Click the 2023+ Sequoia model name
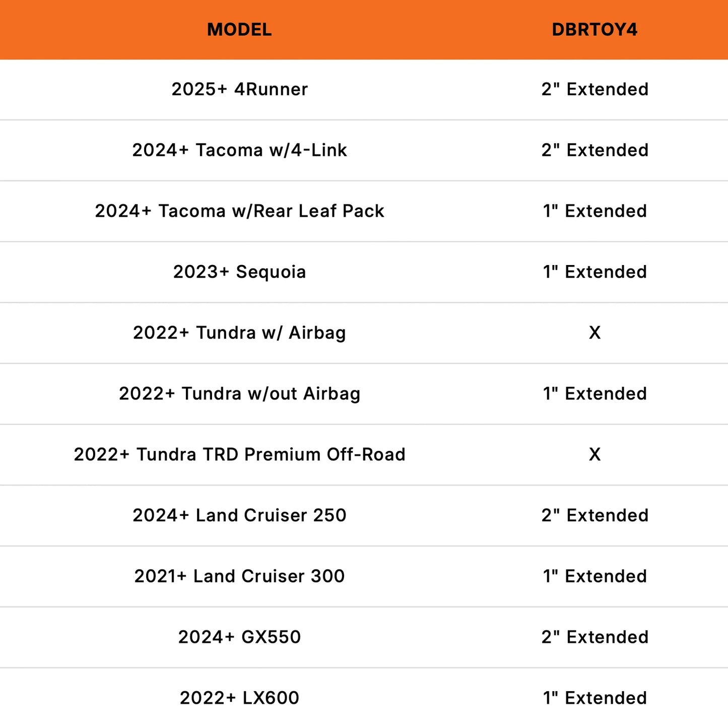 239,272
